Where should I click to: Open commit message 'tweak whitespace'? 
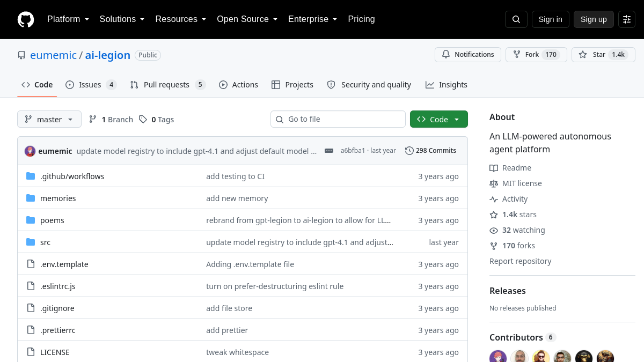point(237,352)
